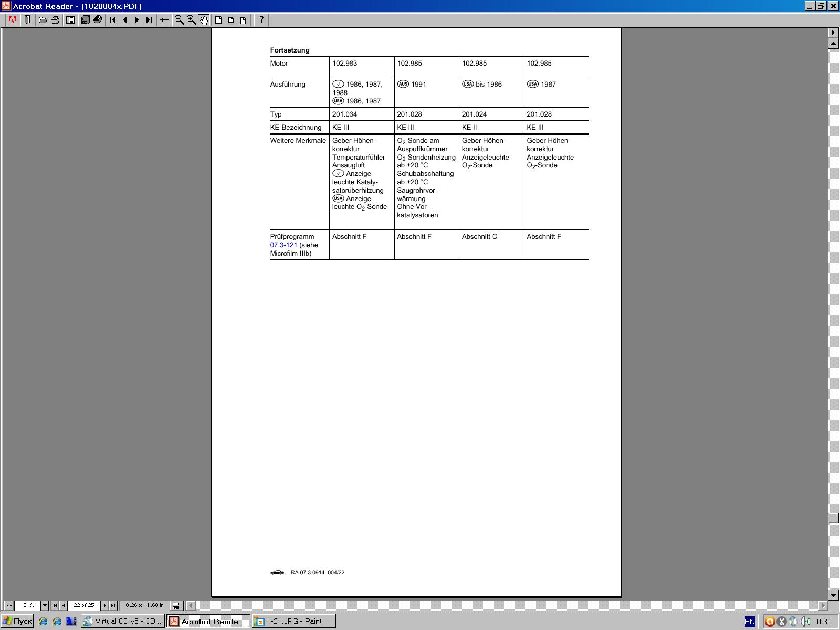Click status bar next page button
840x630 pixels.
click(104, 605)
